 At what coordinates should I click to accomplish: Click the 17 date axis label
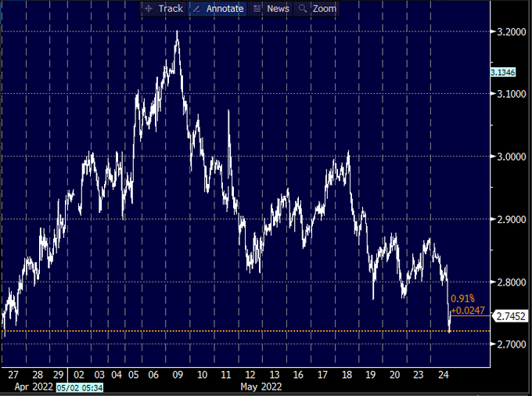pos(322,375)
